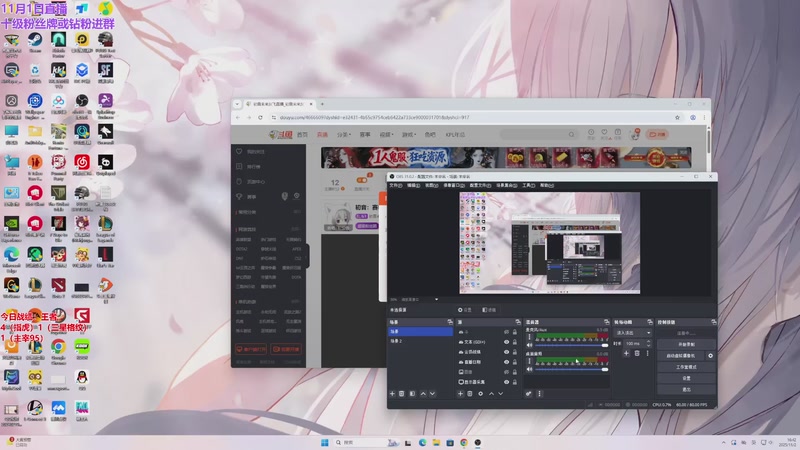The height and width of the screenshot is (450, 800).
Task: Open the scene transition type dropdown
Action: 633,333
